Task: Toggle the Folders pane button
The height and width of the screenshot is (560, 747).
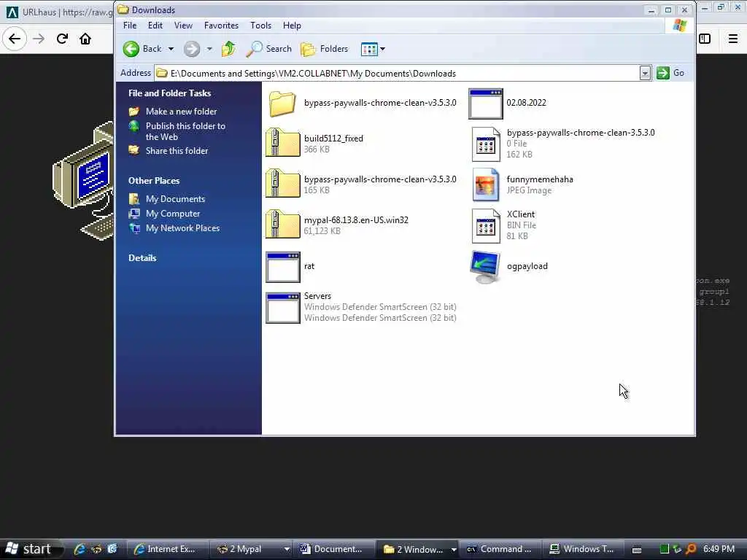Action: pyautogui.click(x=325, y=49)
